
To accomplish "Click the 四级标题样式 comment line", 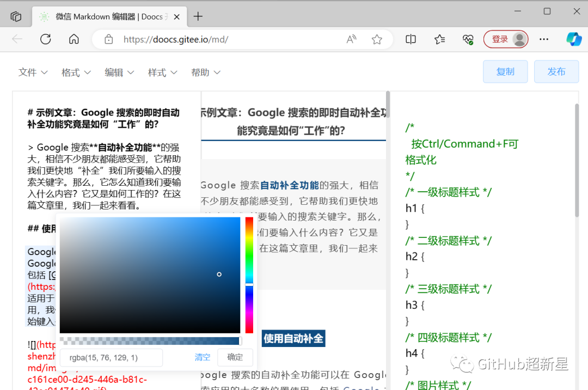I will coord(448,337).
